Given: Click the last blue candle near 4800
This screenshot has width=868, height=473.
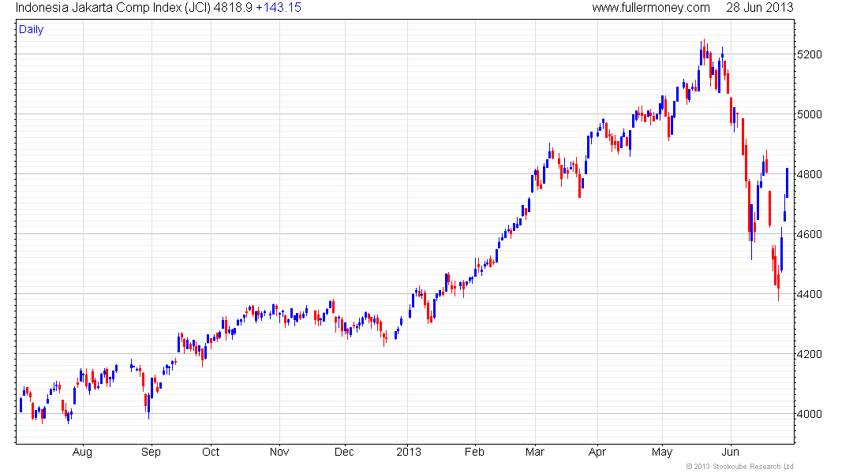Looking at the screenshot, I should coord(788,183).
